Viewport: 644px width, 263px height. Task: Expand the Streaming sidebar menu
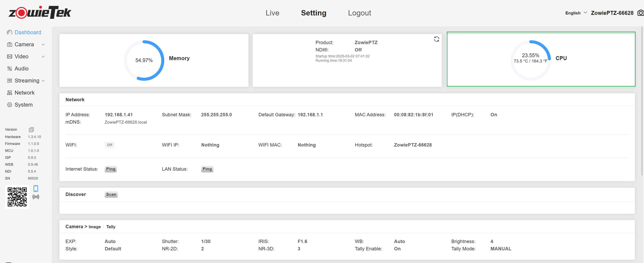coord(27,81)
